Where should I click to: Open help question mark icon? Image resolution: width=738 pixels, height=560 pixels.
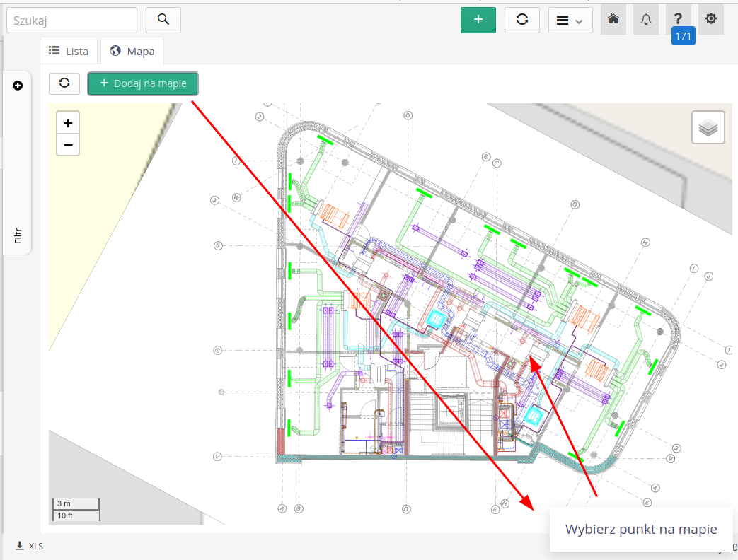tap(678, 18)
